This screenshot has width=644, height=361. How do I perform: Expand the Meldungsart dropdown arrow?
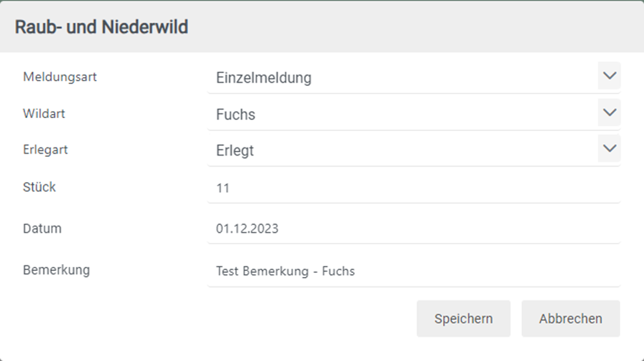[x=609, y=76]
